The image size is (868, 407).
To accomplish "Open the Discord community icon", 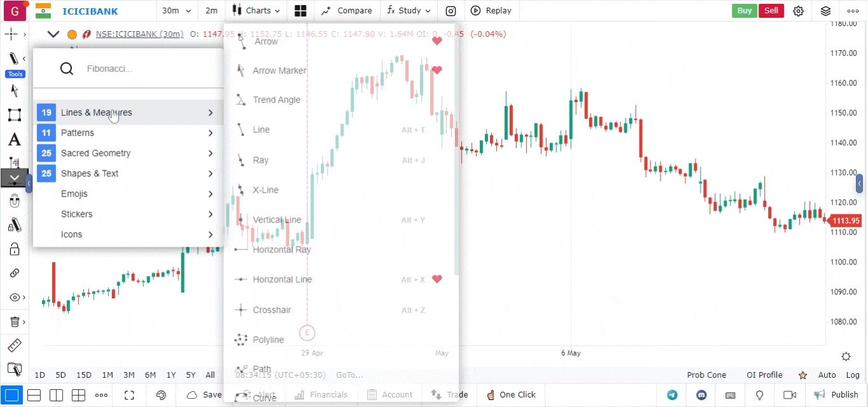I will [x=701, y=394].
